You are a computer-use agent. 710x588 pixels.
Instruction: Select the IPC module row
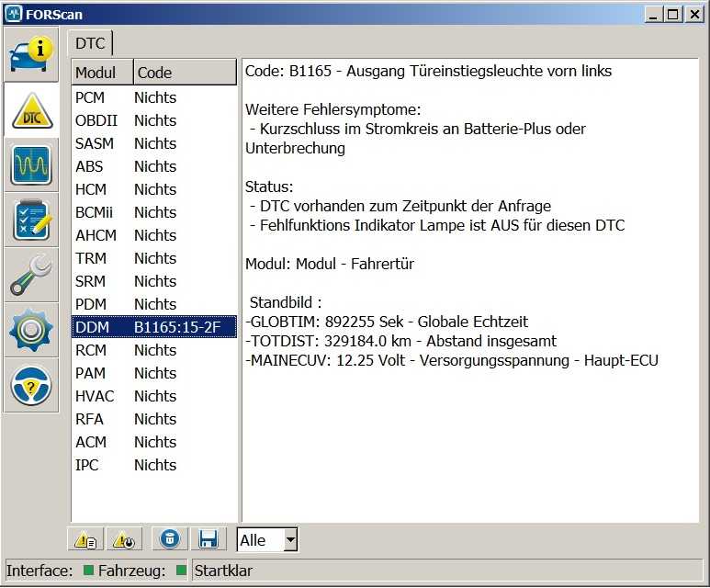click(153, 465)
